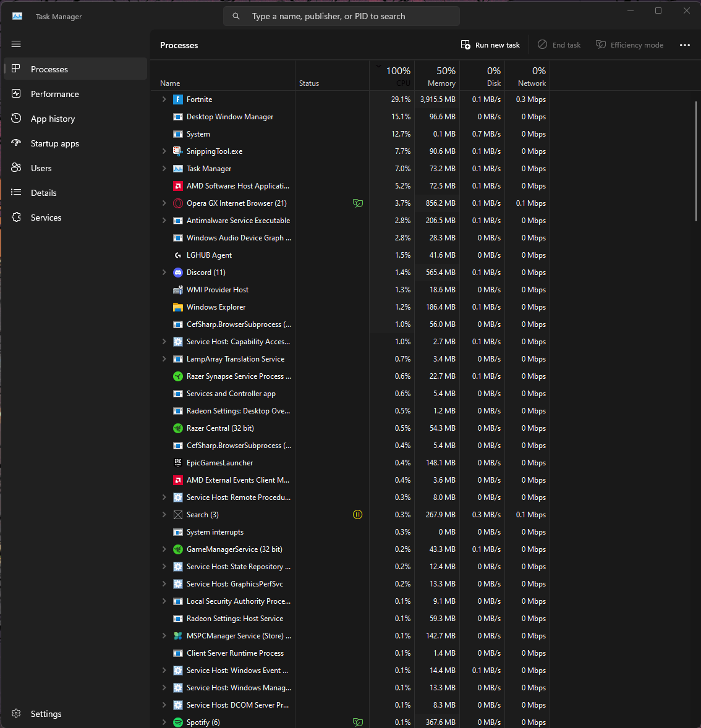Select the Windows Audio Device Graph row
Screen dimensions: 701x728
[x=350, y=238]
